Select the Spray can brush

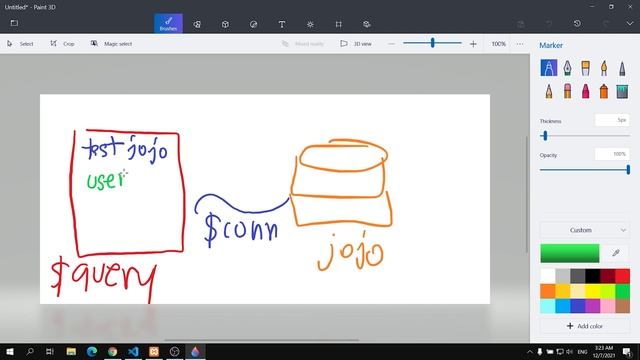point(604,91)
